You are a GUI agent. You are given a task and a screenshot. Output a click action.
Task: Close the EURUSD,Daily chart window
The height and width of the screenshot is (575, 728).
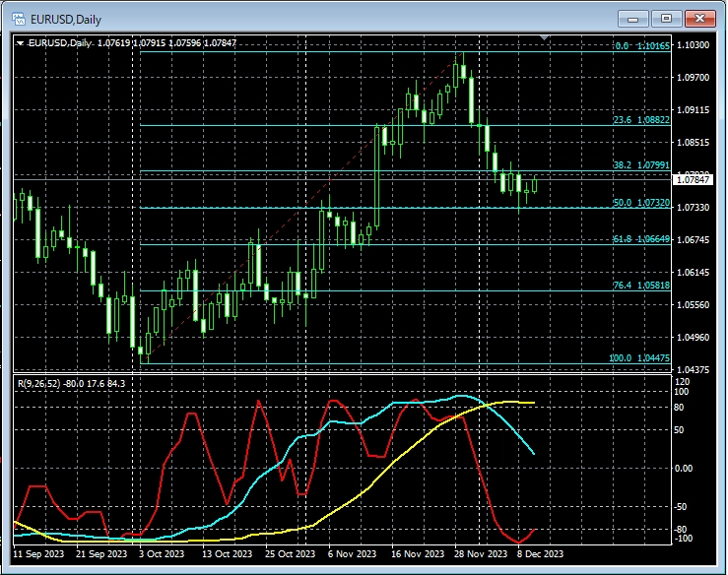click(x=698, y=18)
